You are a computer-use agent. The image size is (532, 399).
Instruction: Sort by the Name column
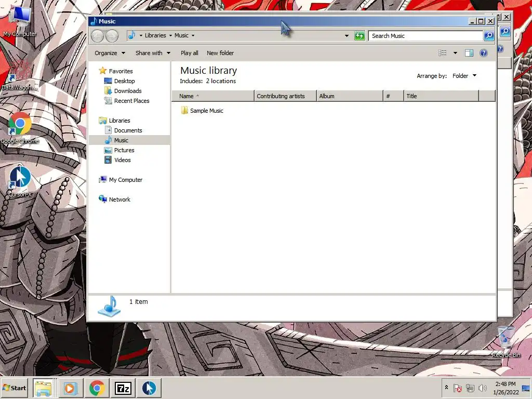[x=213, y=96]
